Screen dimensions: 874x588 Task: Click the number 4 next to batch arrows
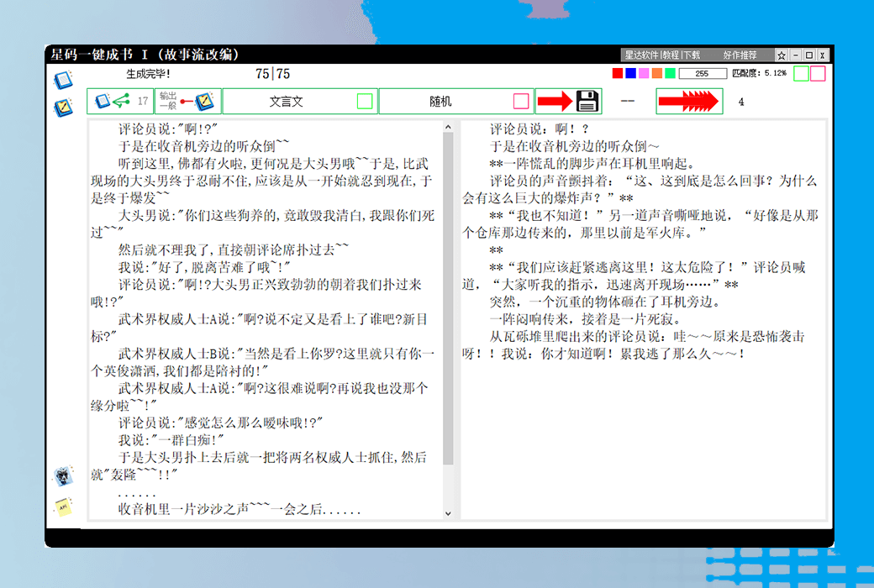tap(740, 102)
